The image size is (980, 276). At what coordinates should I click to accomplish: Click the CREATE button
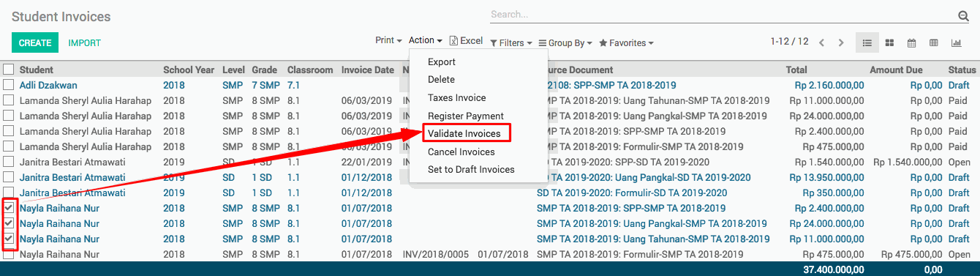pyautogui.click(x=35, y=43)
